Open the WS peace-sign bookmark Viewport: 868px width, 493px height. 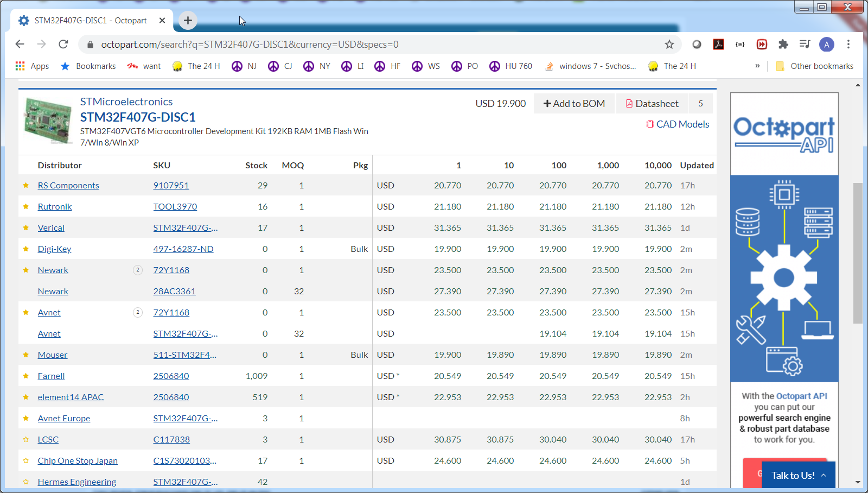(426, 66)
